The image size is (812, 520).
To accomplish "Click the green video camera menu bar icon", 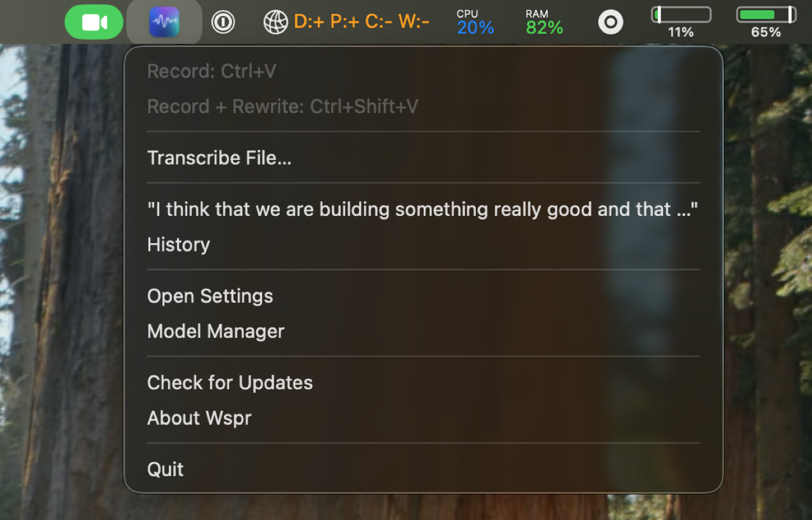I will [94, 22].
